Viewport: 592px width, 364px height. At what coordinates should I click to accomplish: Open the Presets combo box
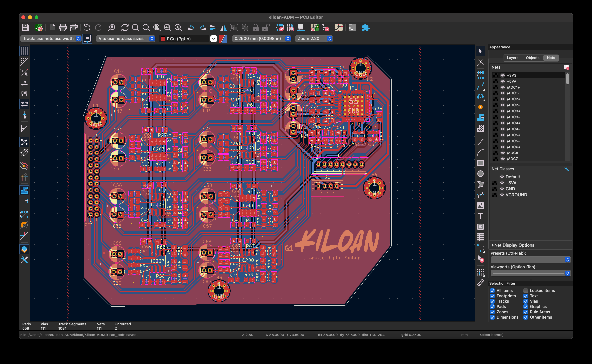coord(530,260)
